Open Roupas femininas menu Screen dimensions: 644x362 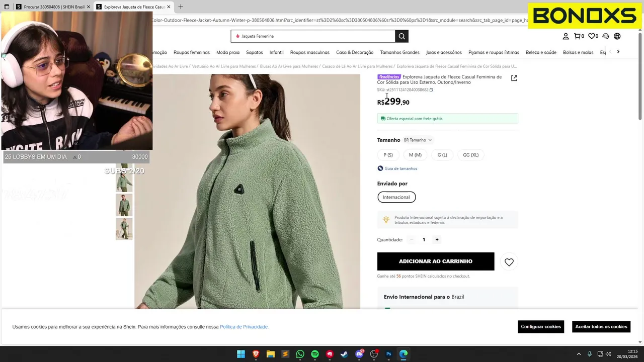point(192,52)
